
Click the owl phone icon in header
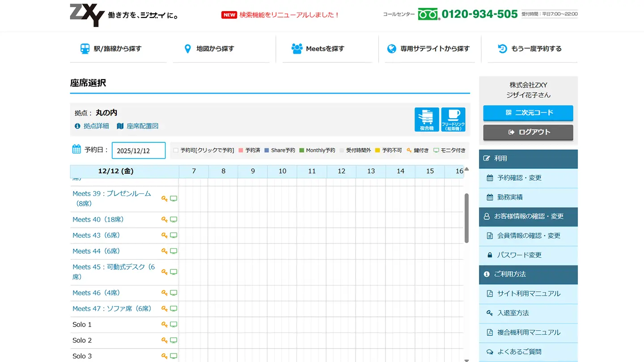point(427,14)
